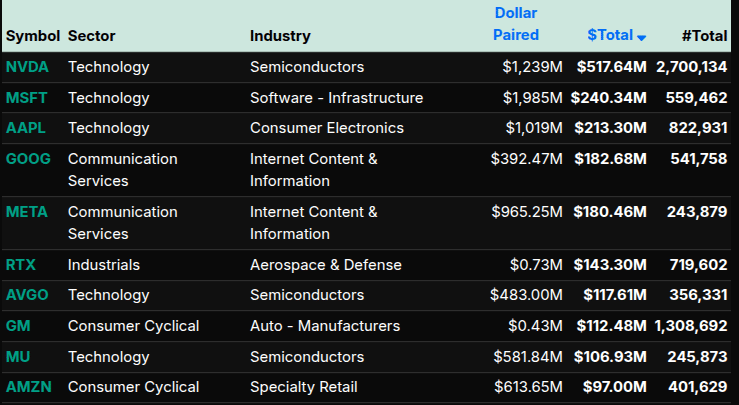Image resolution: width=739 pixels, height=405 pixels.
Task: Click the Industry column header
Action: (x=280, y=36)
